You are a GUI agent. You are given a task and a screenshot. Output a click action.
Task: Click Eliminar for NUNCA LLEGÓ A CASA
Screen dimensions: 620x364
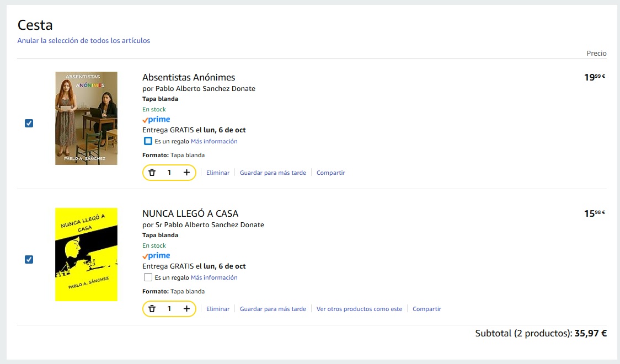click(218, 309)
